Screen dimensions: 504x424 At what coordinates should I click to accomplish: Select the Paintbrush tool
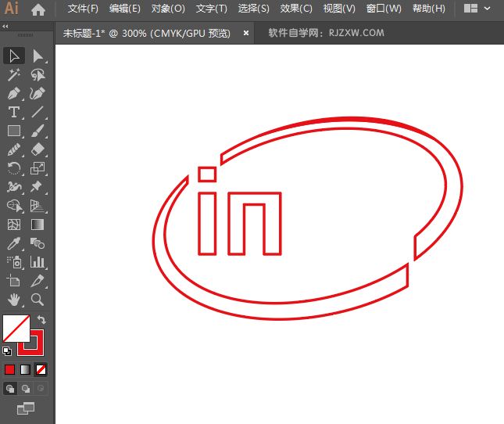pyautogui.click(x=38, y=131)
